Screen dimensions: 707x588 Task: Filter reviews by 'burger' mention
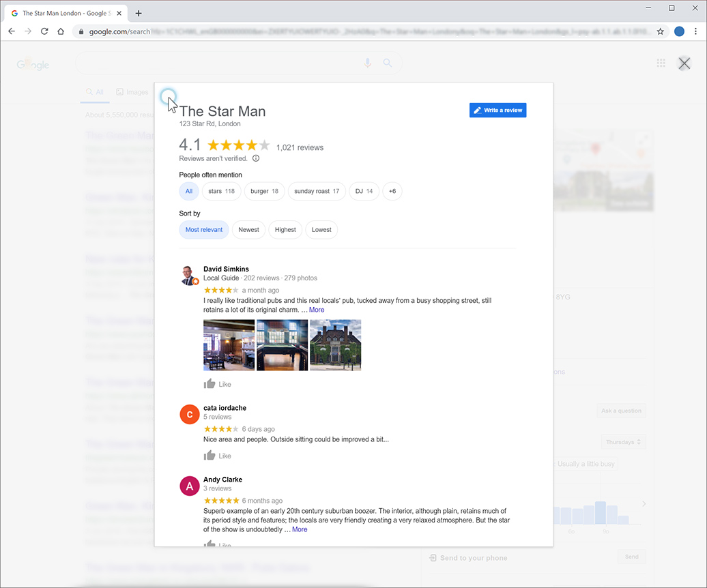pos(264,192)
